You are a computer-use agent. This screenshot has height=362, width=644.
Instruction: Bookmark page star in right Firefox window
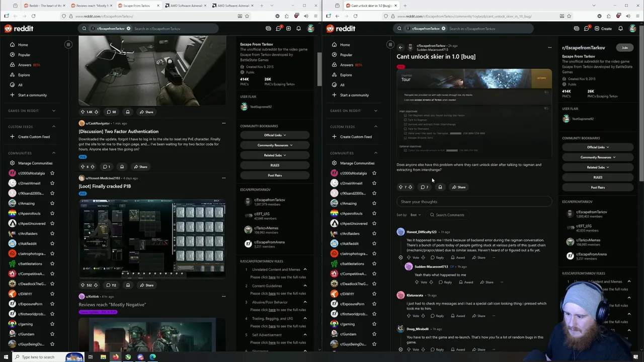(569, 16)
